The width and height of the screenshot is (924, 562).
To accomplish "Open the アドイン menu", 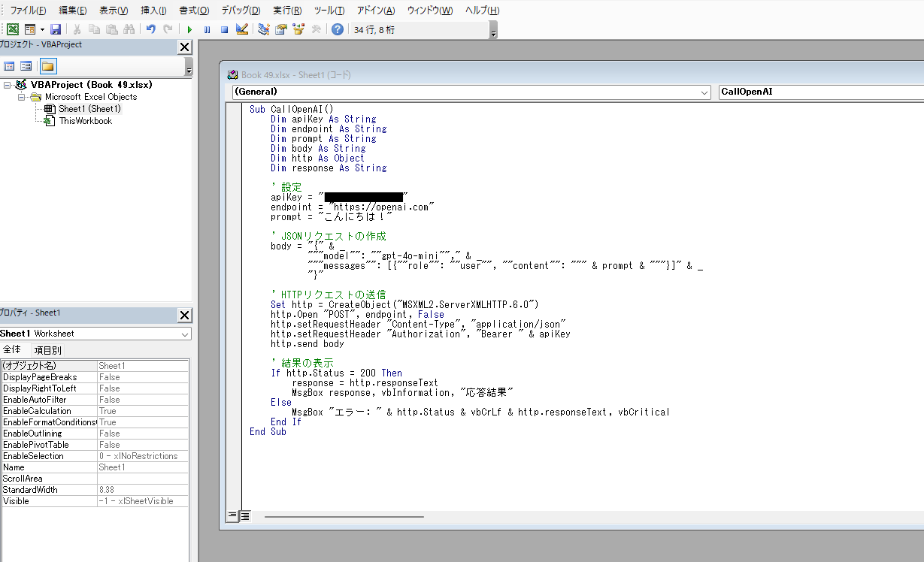I will pos(376,11).
